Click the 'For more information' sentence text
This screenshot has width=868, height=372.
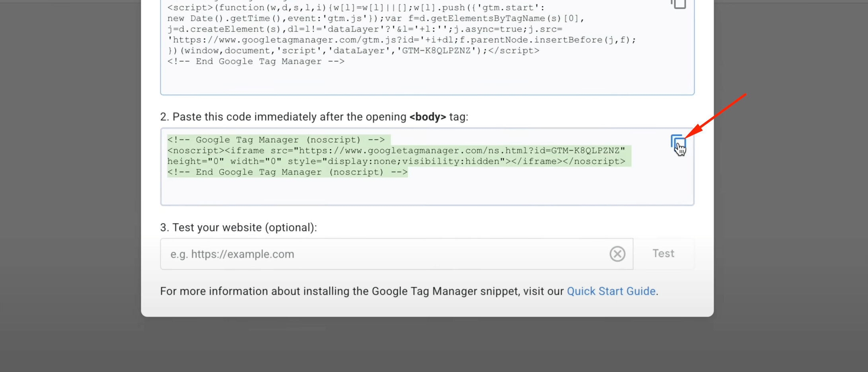(x=362, y=291)
